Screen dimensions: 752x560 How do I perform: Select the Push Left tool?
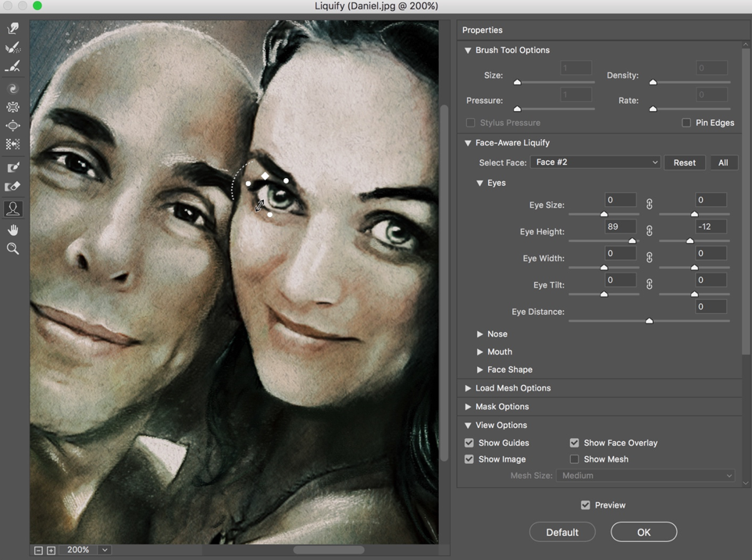click(13, 144)
